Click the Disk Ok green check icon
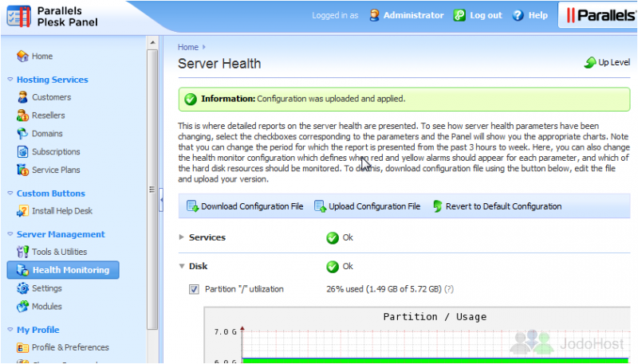This screenshot has height=364, width=638. click(x=333, y=267)
